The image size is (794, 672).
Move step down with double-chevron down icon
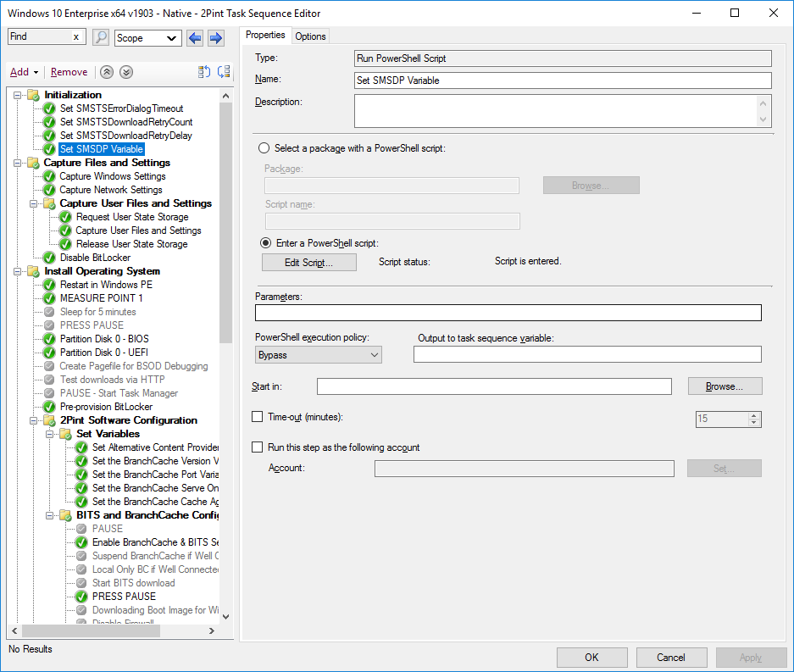pyautogui.click(x=126, y=72)
